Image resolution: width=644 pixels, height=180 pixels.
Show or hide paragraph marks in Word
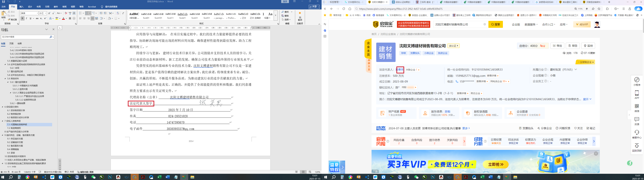[123, 13]
